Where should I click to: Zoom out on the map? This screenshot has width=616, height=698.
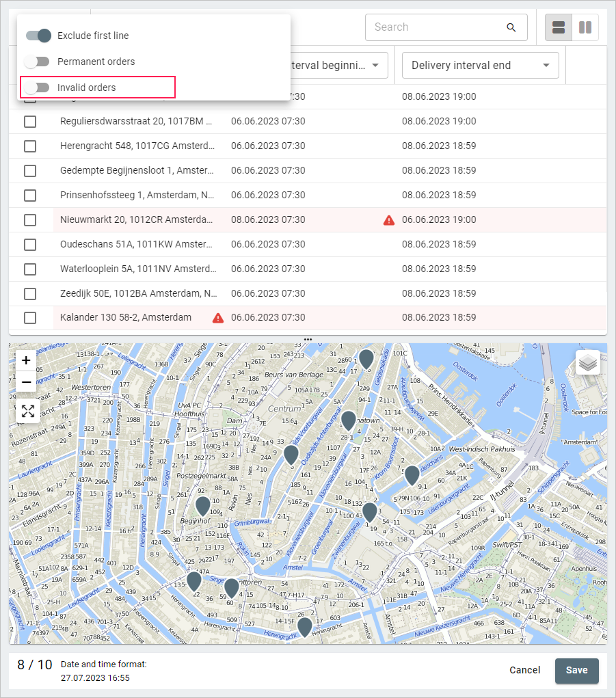[26, 381]
